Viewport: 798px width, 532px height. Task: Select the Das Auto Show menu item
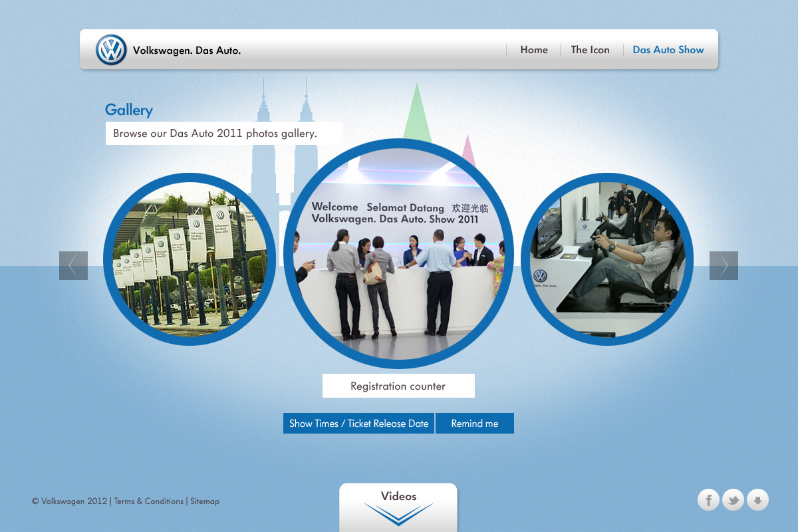pyautogui.click(x=668, y=50)
